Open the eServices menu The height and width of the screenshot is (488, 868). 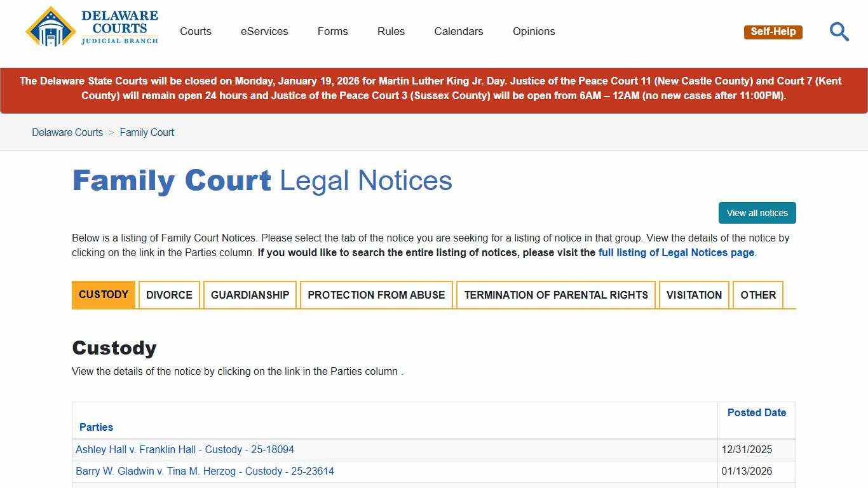264,31
